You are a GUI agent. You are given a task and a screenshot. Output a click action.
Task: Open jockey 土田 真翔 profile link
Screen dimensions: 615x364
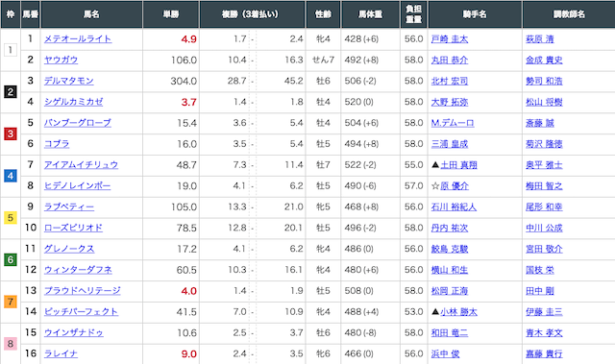(x=458, y=165)
